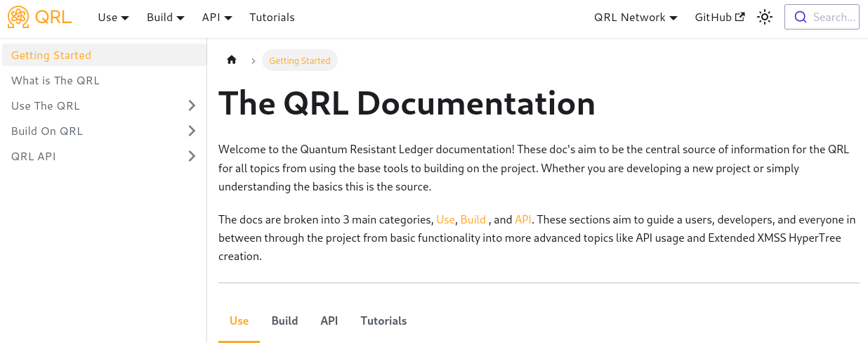Expand the QRL API chevron

(192, 156)
